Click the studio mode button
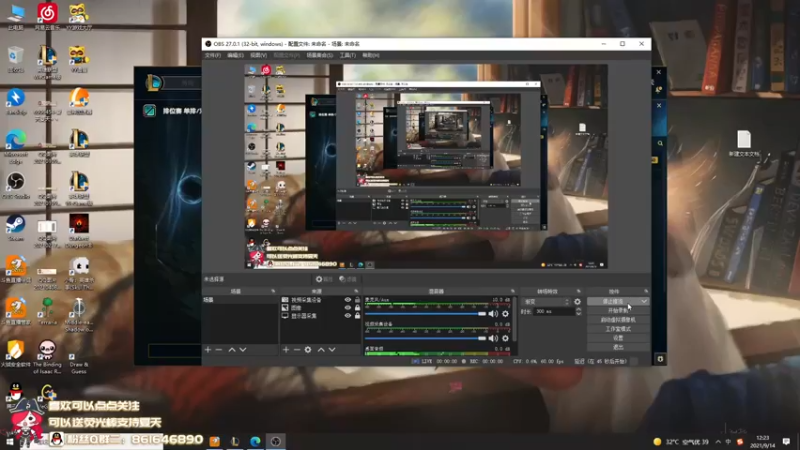Screen dimensions: 800x450 (618, 329)
